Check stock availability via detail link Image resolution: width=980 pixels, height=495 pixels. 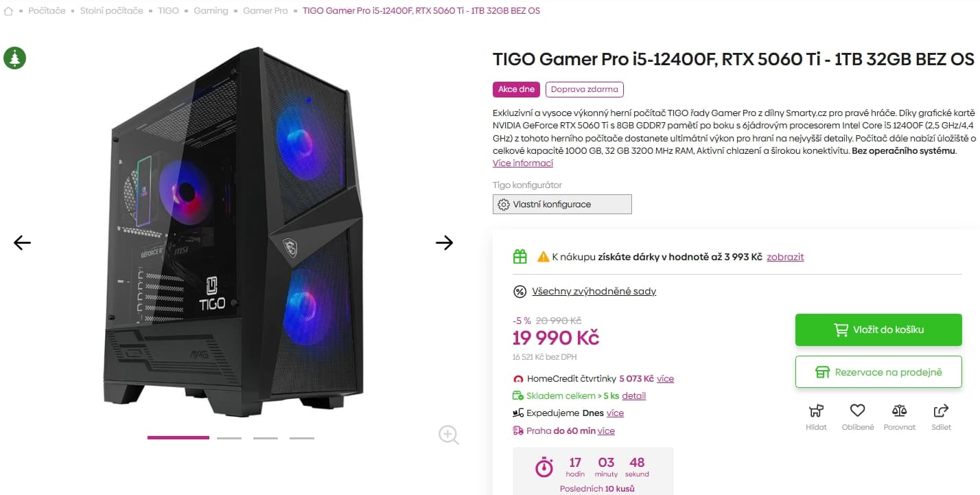coord(633,395)
